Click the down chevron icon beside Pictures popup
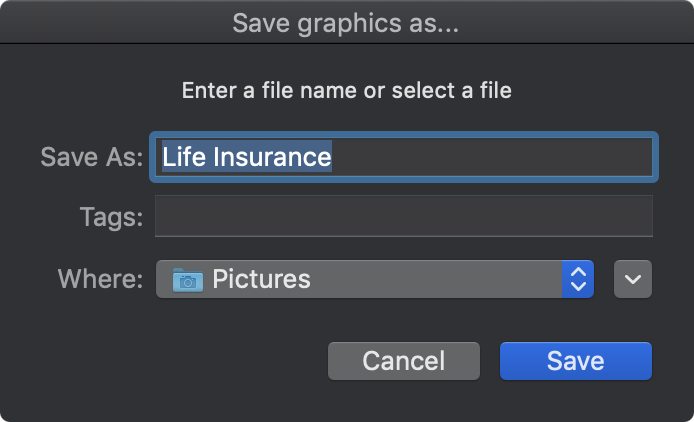This screenshot has height=422, width=694. 632,279
